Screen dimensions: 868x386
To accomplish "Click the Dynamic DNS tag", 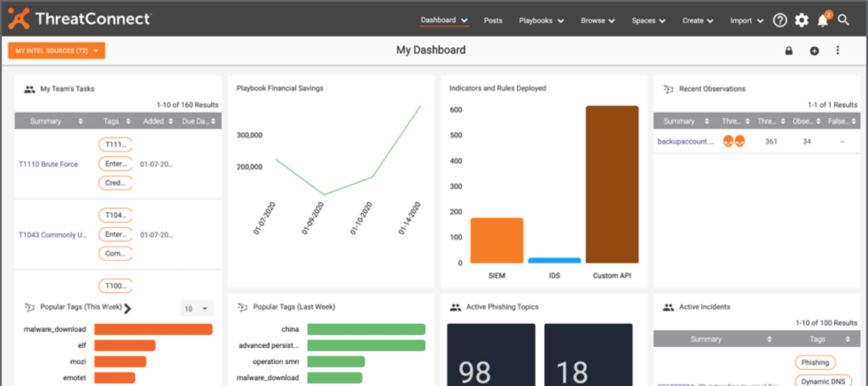I will point(822,380).
